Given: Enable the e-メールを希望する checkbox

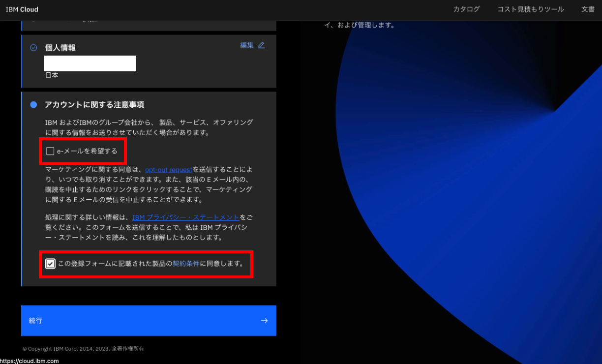Looking at the screenshot, I should tap(50, 151).
